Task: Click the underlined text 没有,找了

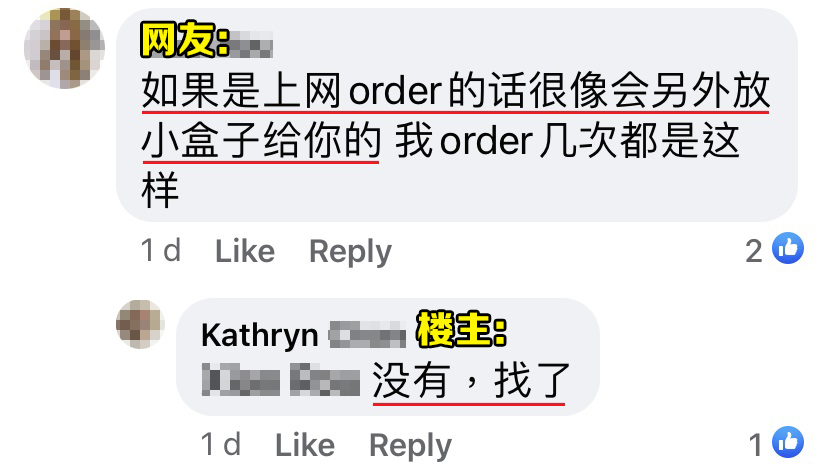Action: coord(471,381)
